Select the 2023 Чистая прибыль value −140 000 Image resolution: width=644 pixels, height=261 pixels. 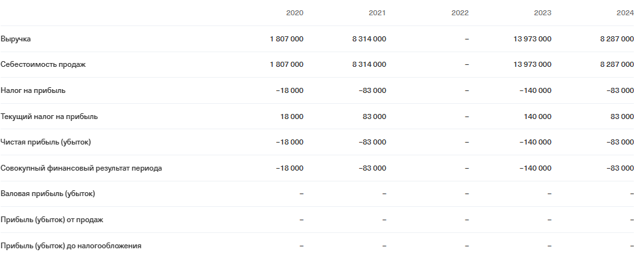click(x=536, y=142)
